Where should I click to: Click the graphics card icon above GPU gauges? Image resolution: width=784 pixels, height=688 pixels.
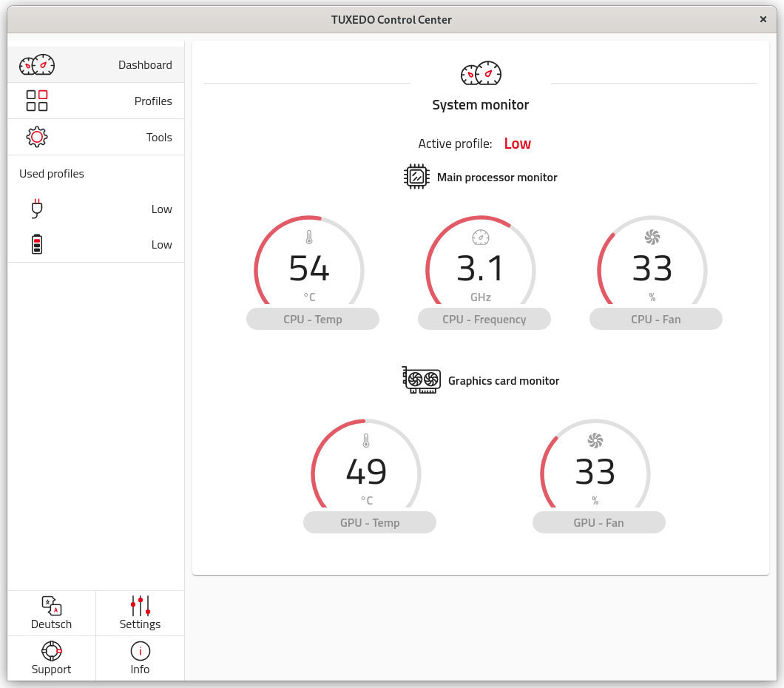[x=421, y=380]
